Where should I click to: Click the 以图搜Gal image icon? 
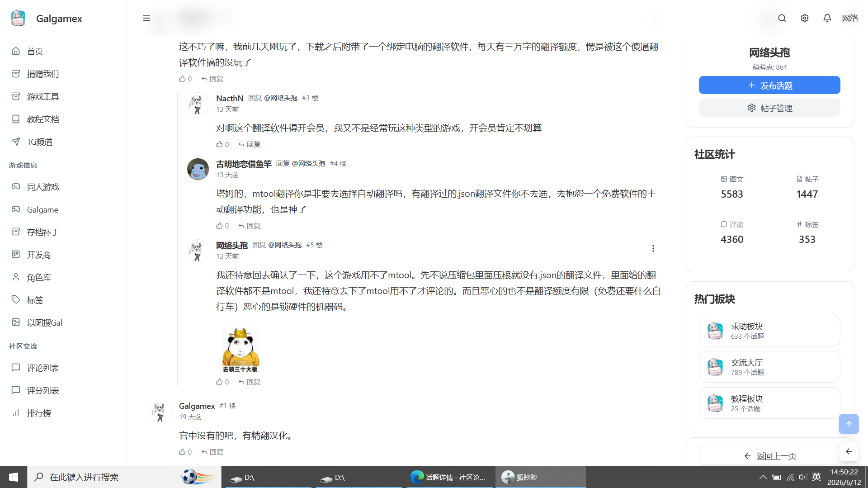(16, 322)
